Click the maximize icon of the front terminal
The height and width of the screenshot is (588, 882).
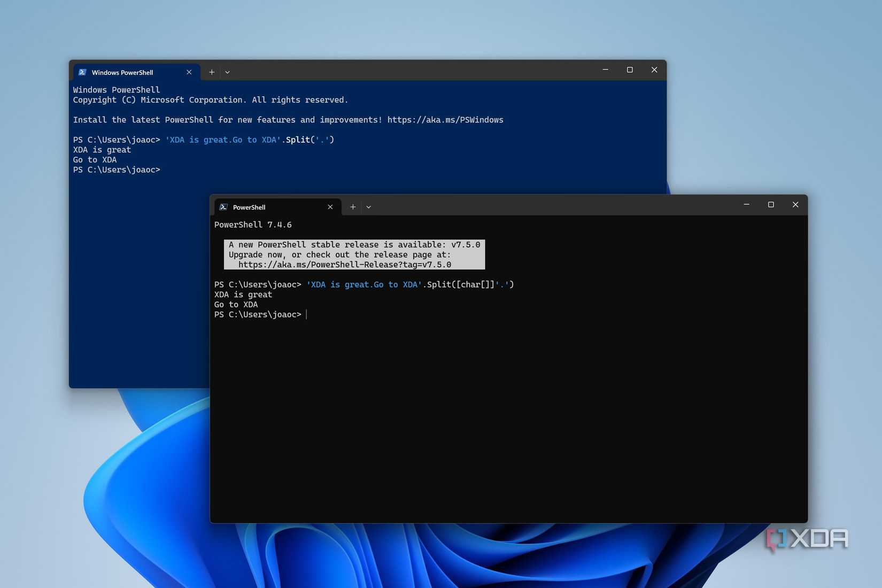[771, 204]
